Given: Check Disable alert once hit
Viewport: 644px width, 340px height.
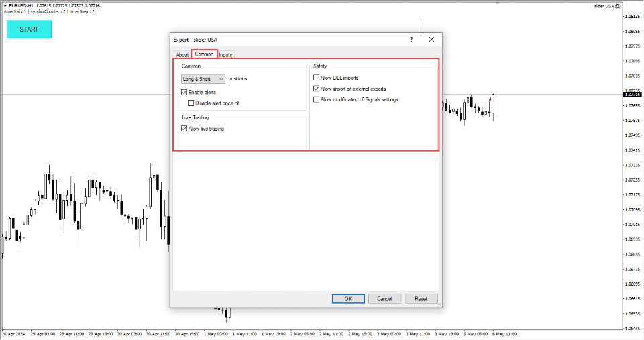Looking at the screenshot, I should coord(191,103).
